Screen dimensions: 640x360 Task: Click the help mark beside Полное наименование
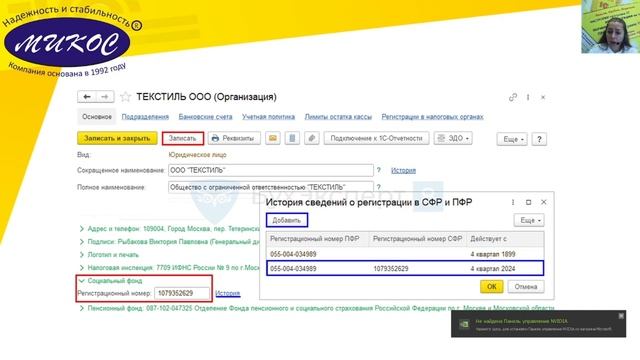(379, 187)
